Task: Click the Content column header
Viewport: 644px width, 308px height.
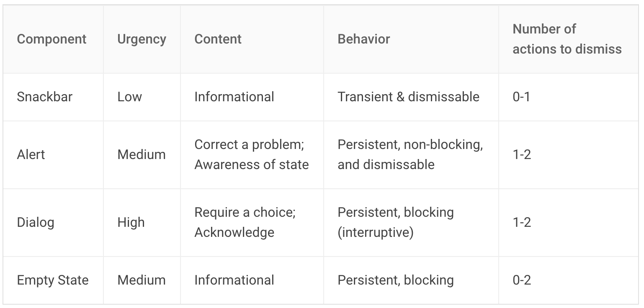Action: coord(218,39)
